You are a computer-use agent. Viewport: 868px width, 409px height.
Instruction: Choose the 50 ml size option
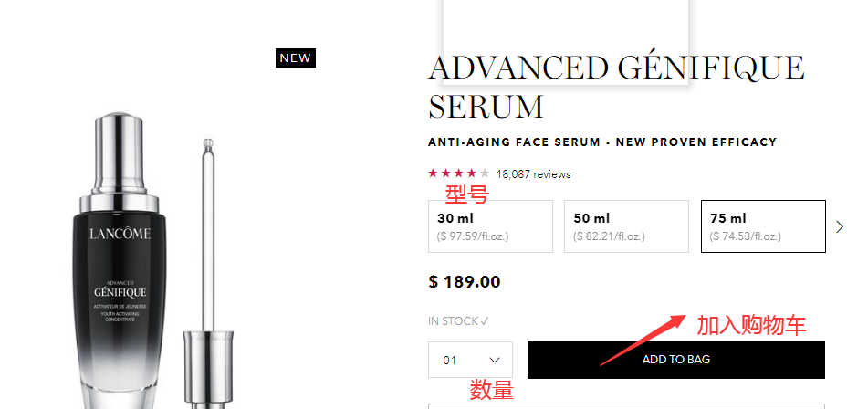[x=626, y=226]
